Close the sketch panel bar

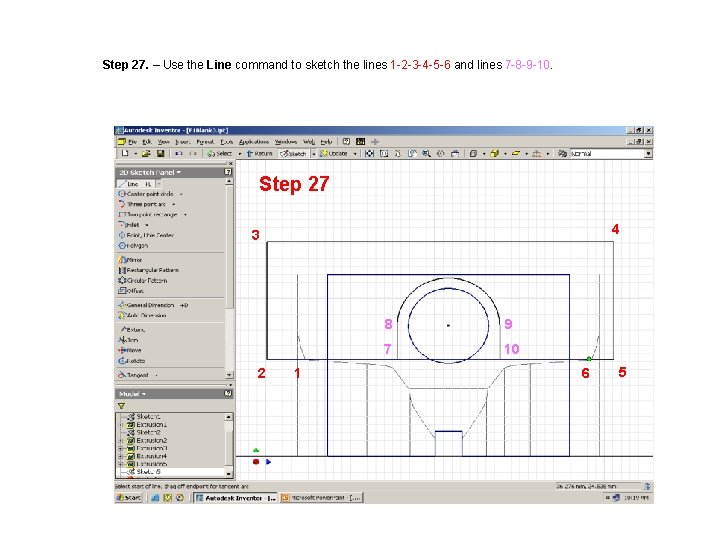click(231, 163)
